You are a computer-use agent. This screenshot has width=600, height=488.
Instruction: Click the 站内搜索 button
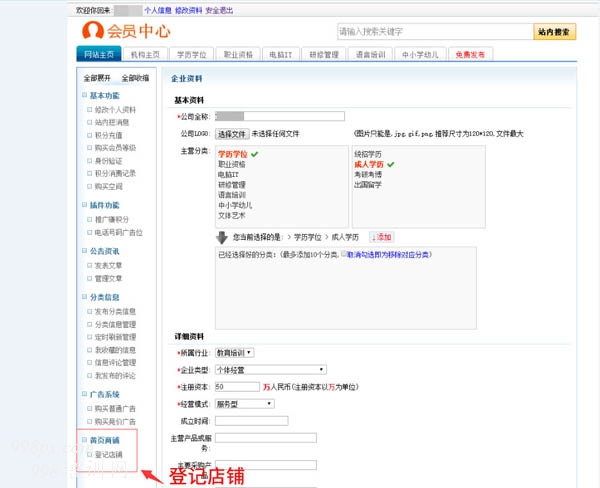click(x=554, y=32)
